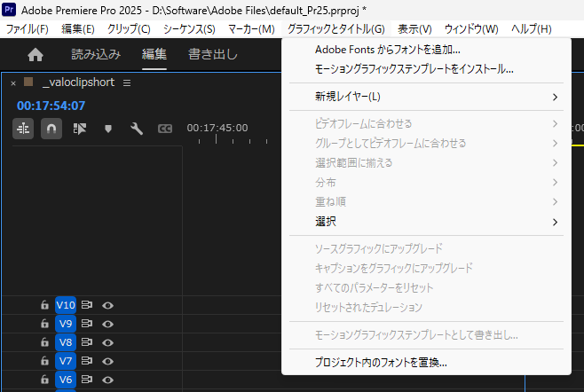
Task: Choose モーショングラフィックステンプレートをインストール...
Action: coord(426,69)
